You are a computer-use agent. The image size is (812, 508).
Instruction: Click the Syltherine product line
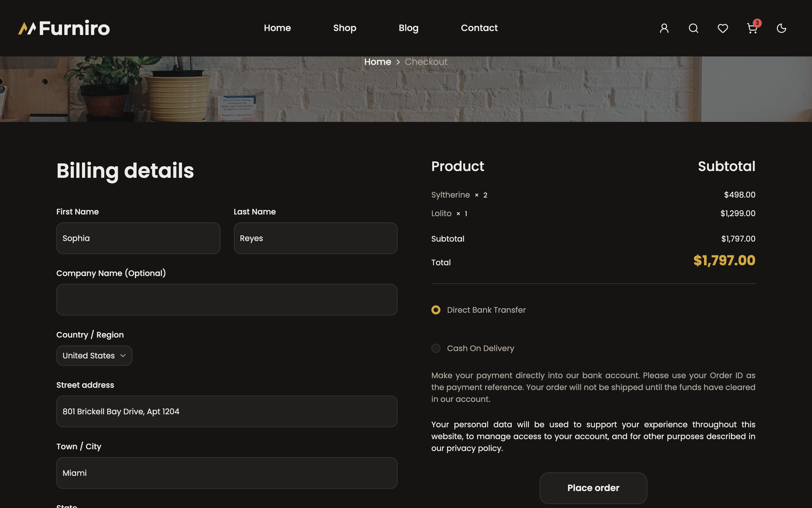[459, 195]
